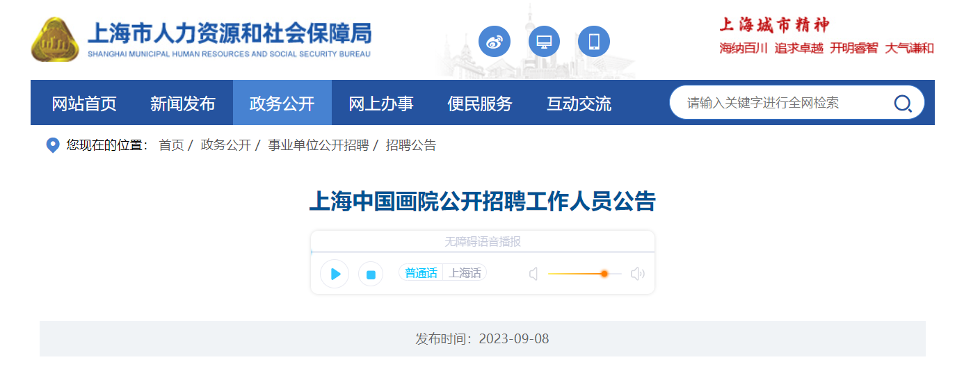Open the 网上办事 menu item
The height and width of the screenshot is (369, 980).
(381, 104)
